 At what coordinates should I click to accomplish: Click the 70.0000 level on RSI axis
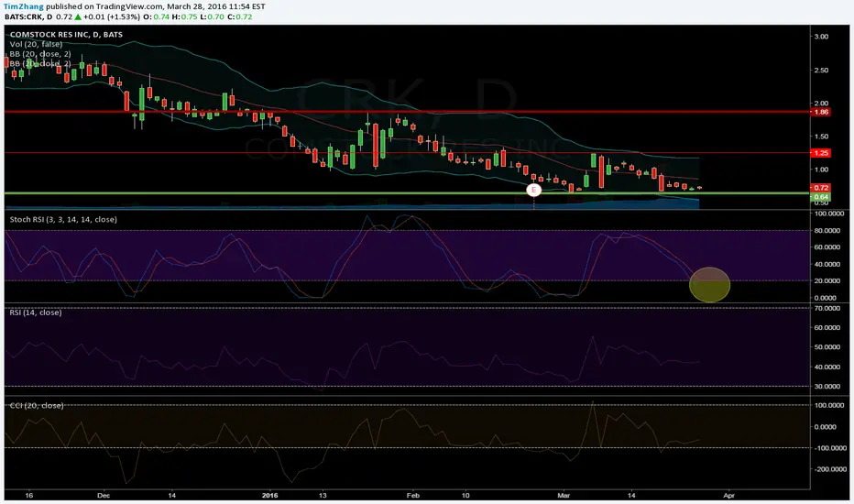[x=826, y=309]
